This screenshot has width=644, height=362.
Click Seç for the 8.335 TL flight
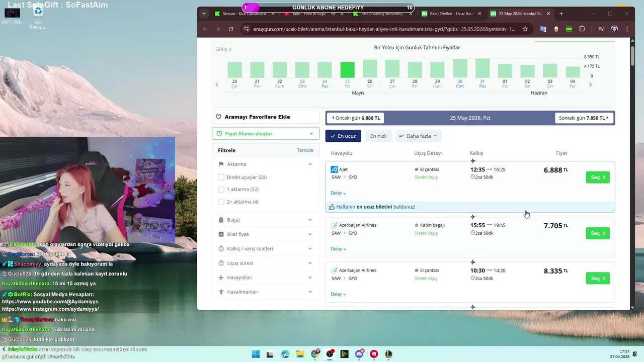598,279
